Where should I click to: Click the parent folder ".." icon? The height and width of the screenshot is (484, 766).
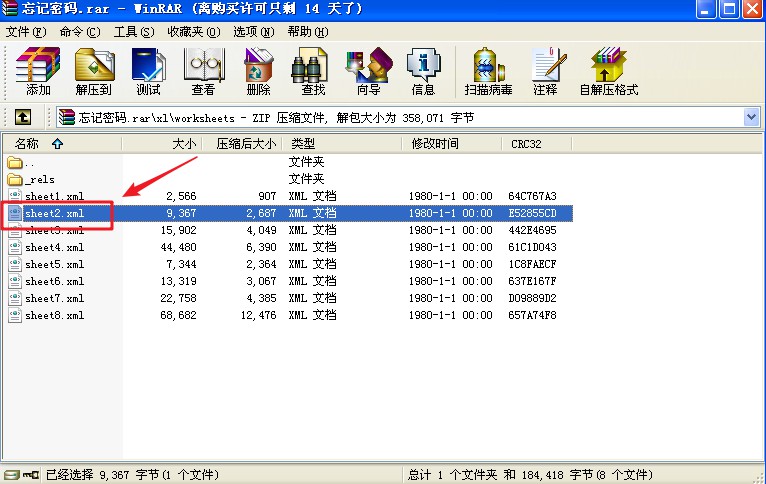(15, 162)
